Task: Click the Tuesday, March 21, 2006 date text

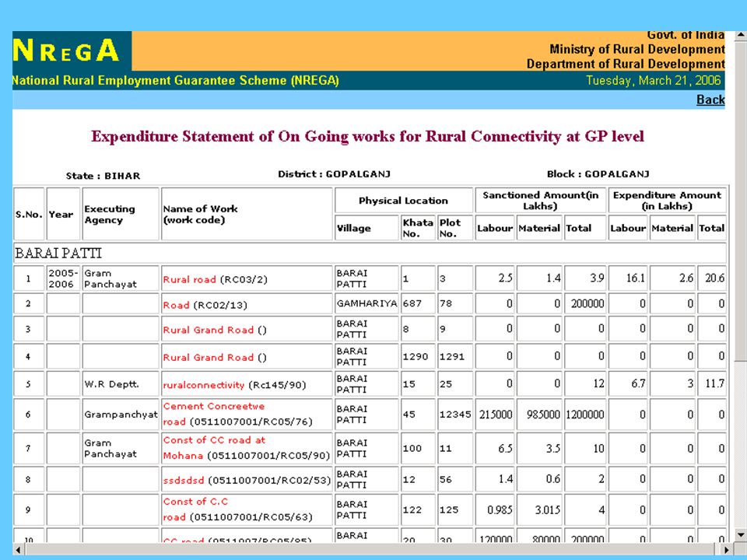Action: (653, 80)
